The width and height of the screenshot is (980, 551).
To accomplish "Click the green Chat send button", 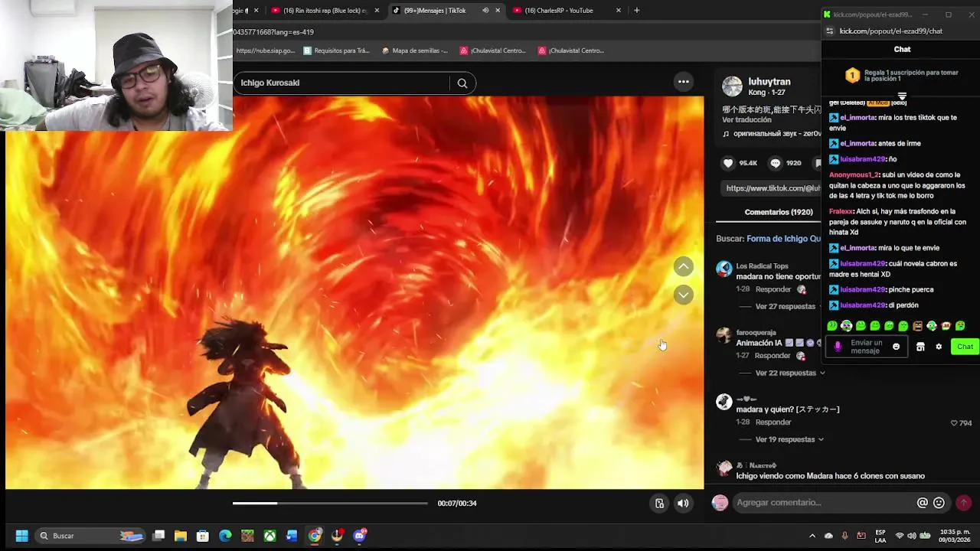I will 965,347.
